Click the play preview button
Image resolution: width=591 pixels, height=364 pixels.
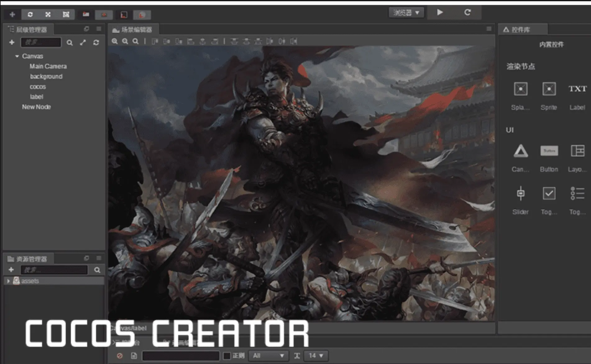[440, 12]
